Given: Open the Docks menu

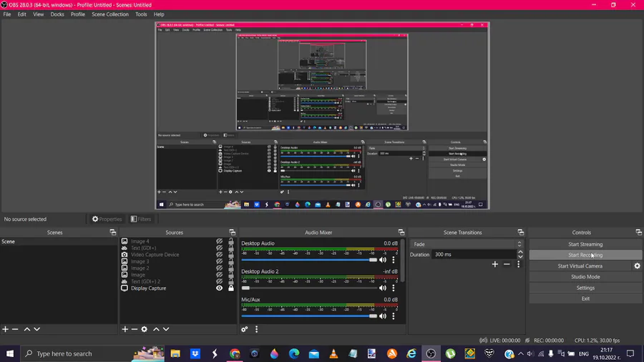Looking at the screenshot, I should click(x=57, y=14).
